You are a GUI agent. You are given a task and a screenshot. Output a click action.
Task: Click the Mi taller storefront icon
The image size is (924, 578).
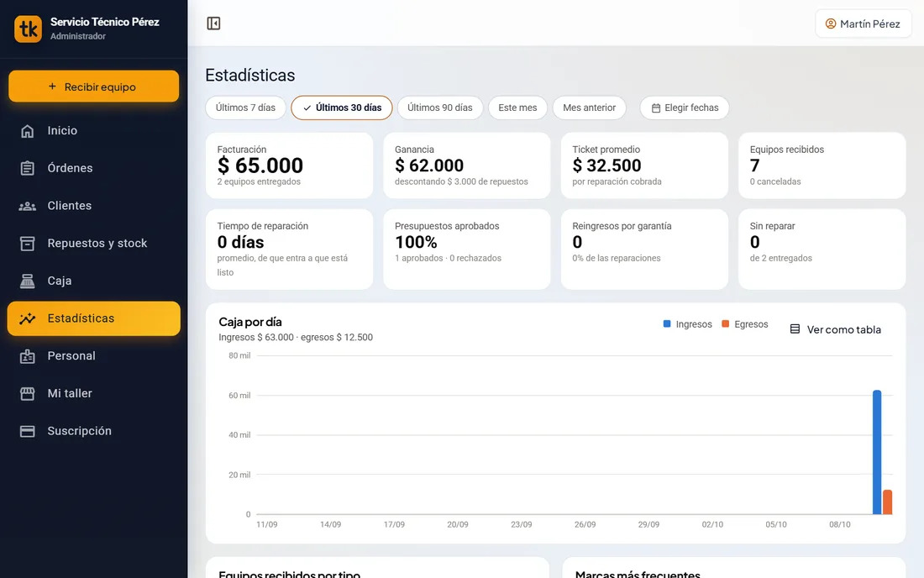(27, 393)
